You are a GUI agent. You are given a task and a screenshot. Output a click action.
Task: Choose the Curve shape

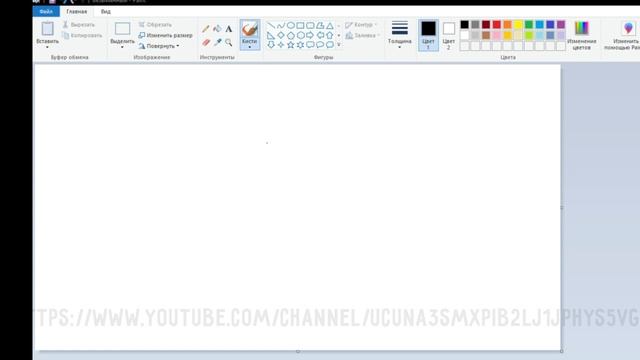[x=281, y=26]
